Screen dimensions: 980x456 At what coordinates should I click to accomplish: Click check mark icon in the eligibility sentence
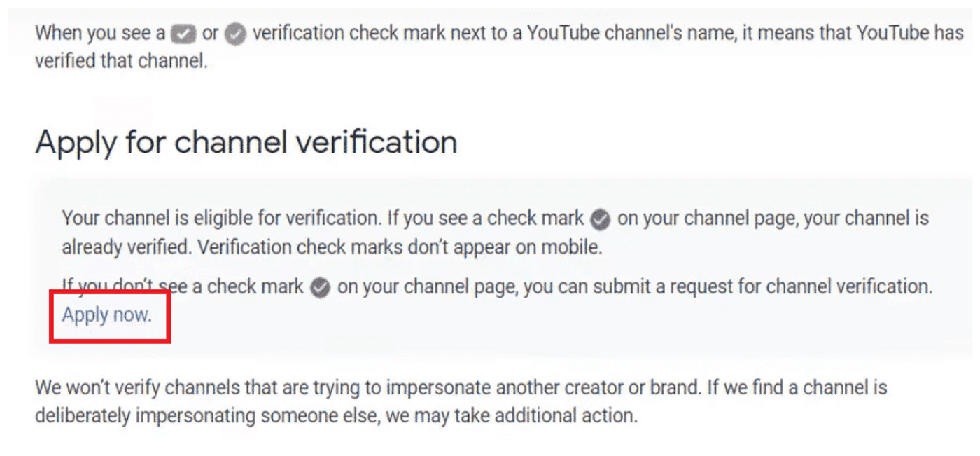pyautogui.click(x=600, y=219)
